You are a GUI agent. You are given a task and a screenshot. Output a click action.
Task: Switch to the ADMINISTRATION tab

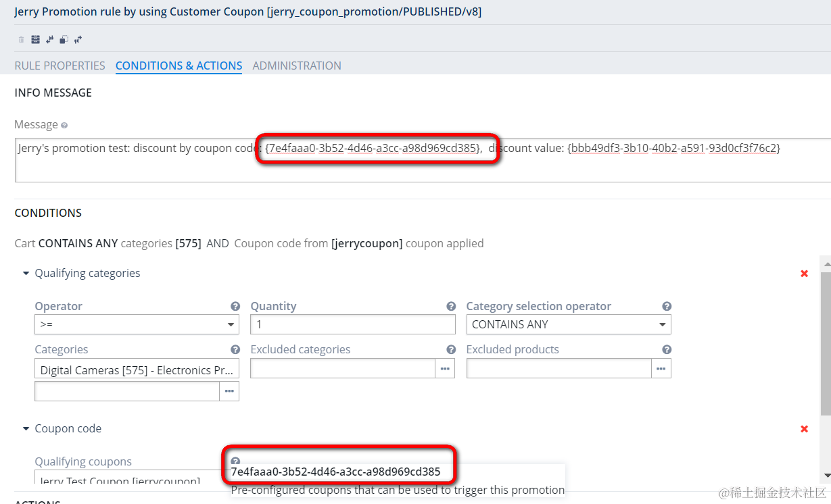[297, 66]
